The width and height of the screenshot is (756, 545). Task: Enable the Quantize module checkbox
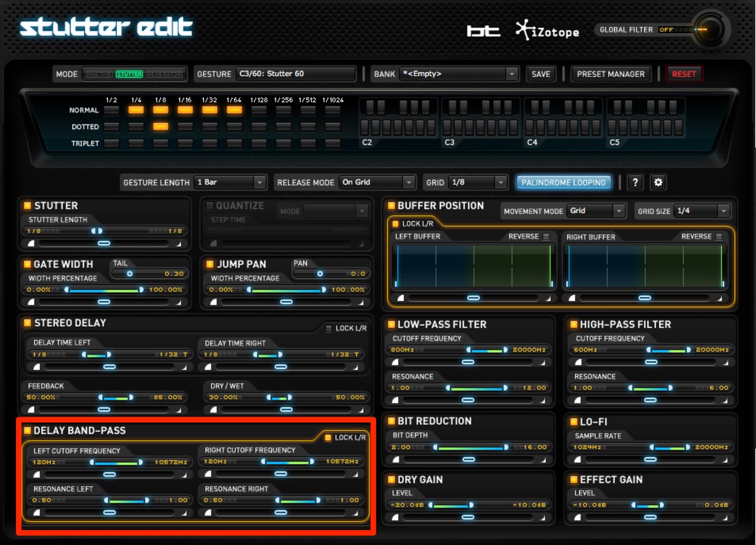coord(210,206)
